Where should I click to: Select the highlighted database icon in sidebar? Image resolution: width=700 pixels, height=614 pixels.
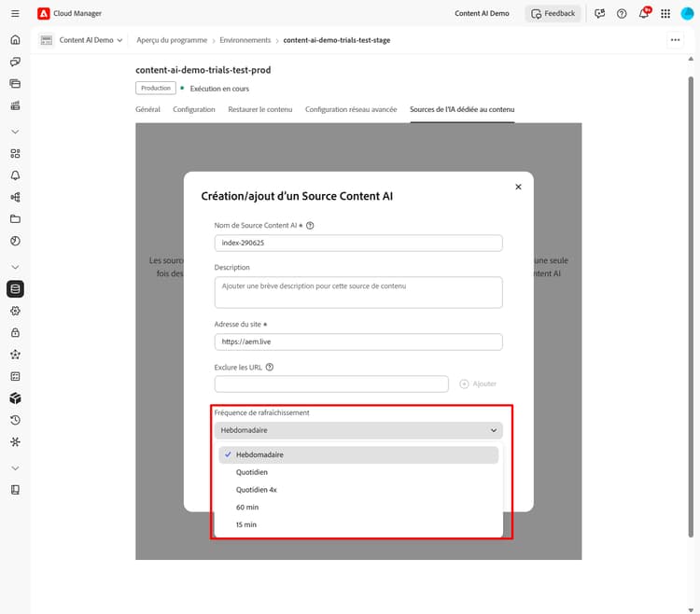click(15, 288)
